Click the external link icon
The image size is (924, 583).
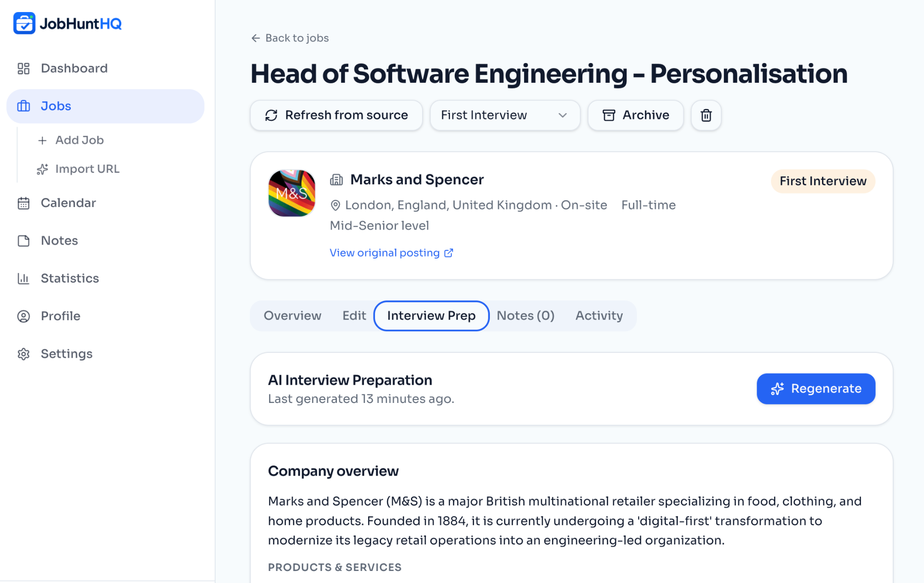tap(449, 253)
